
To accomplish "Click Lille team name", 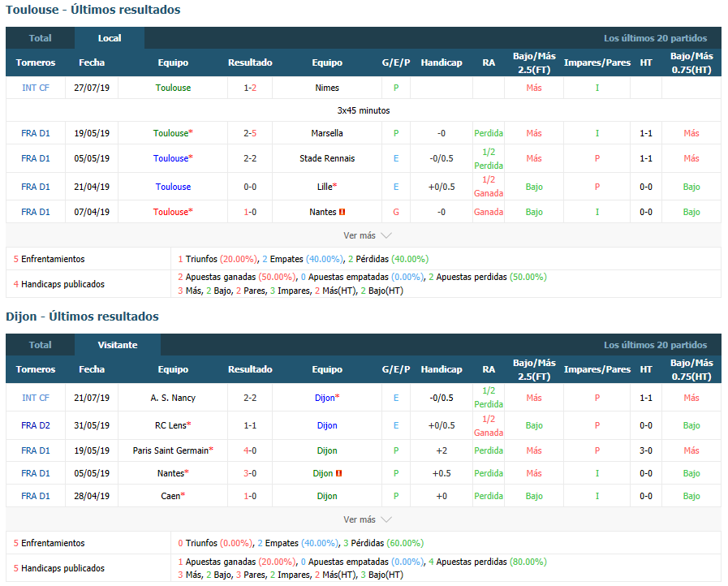I will coord(325,187).
